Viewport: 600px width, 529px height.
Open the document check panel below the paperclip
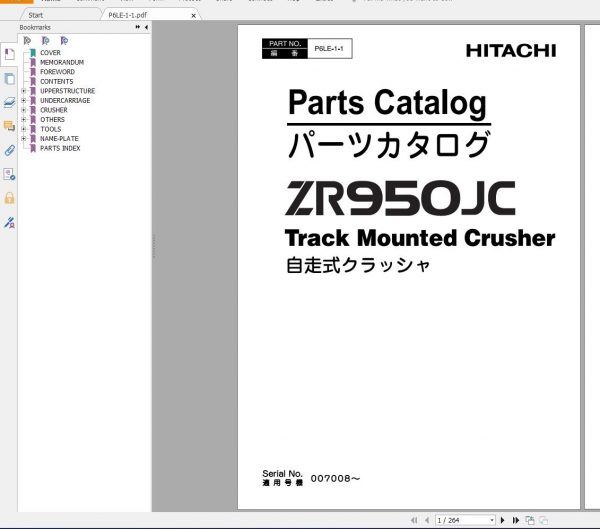[9, 174]
